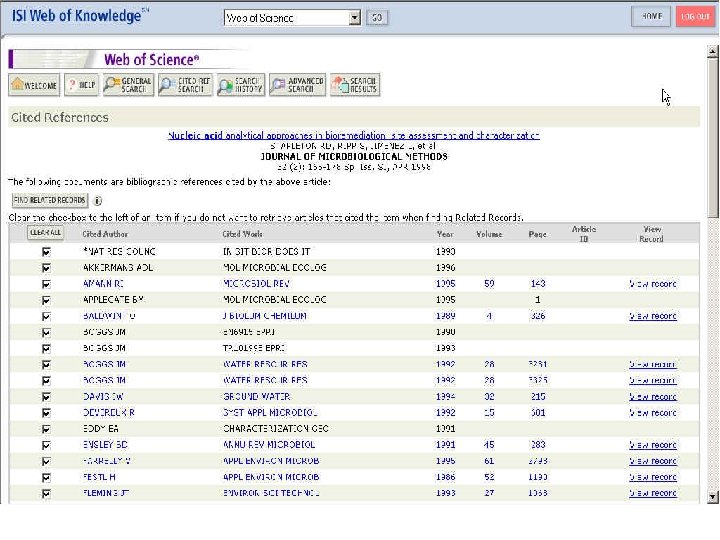This screenshot has width=720, height=540.
Task: Open Help from the toolbar
Action: pos(81,85)
